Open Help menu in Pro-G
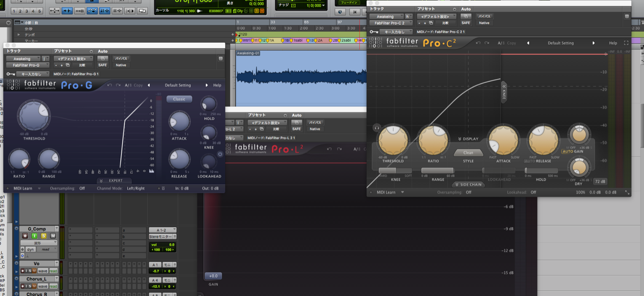Image resolution: width=644 pixels, height=296 pixels. pos(217,85)
